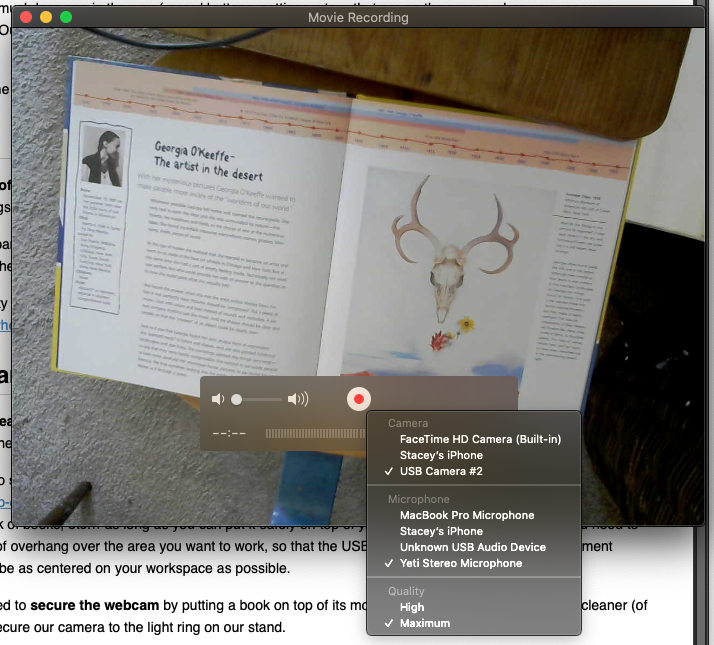
Task: Select the checked Yeti Stereo Microphone option
Action: (x=461, y=563)
